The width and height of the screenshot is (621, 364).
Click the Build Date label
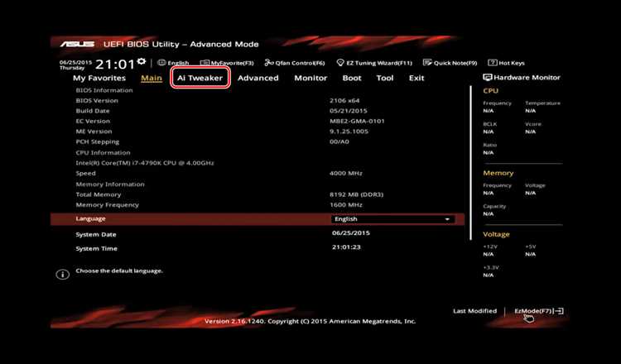point(92,111)
